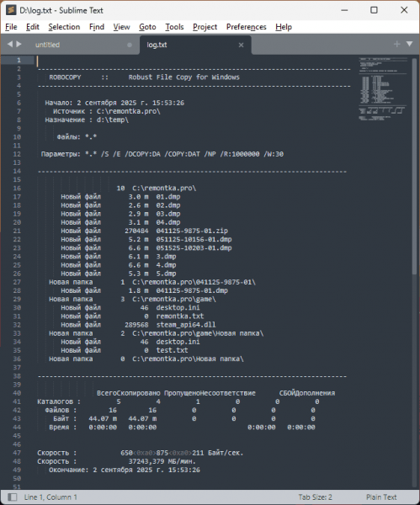Open the View menu
The image size is (420, 505).
point(121,27)
